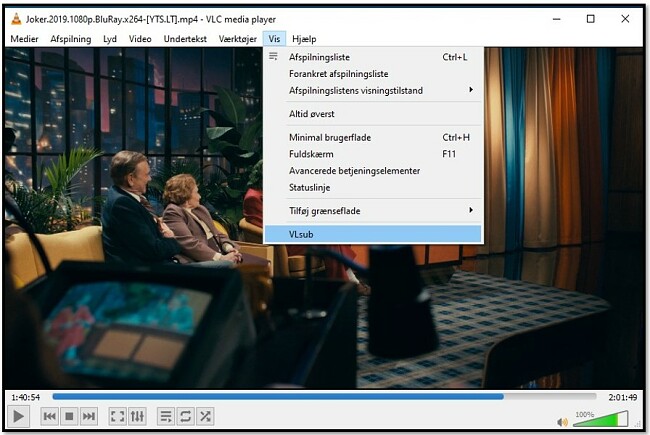Skip to previous media track
The height and width of the screenshot is (435, 650).
pyautogui.click(x=50, y=416)
